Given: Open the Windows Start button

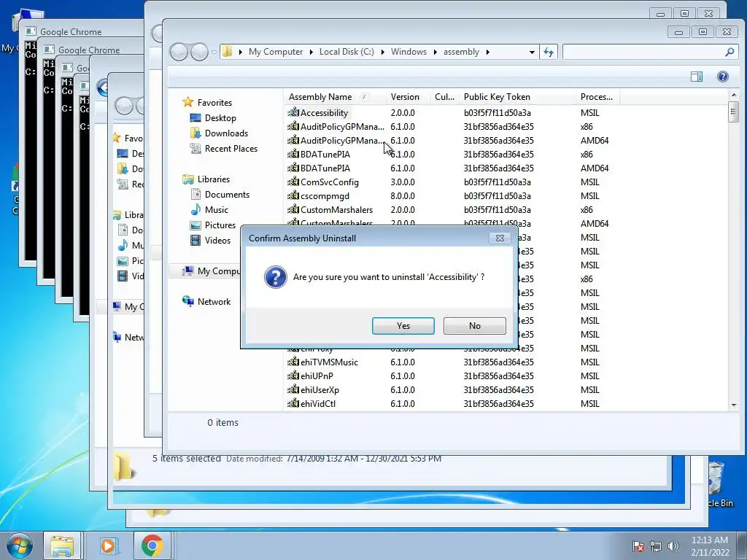Looking at the screenshot, I should click(18, 545).
